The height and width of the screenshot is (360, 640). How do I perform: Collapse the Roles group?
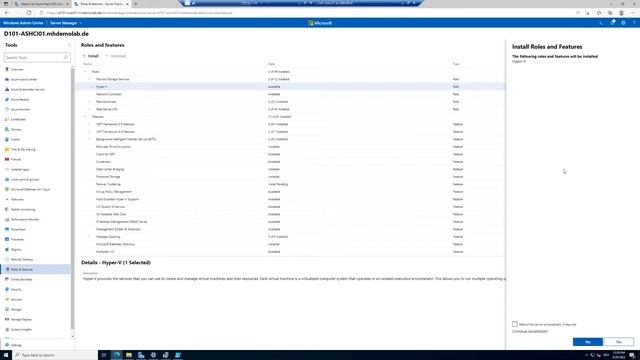coord(85,72)
